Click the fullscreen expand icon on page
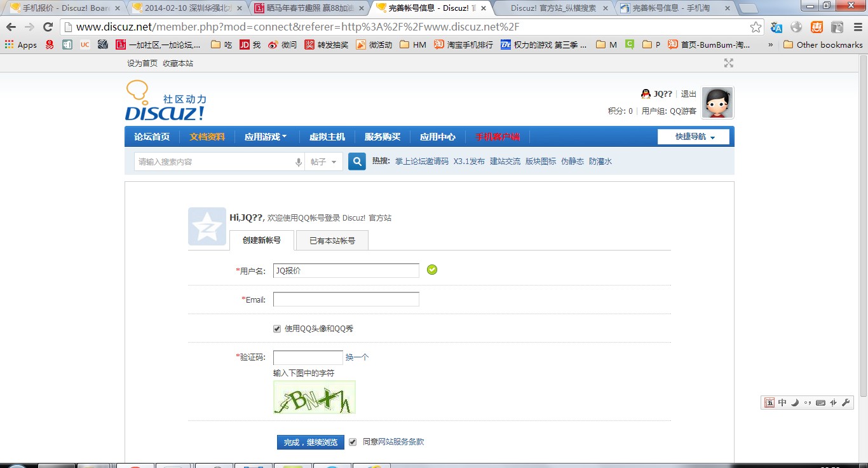Image resolution: width=868 pixels, height=468 pixels. click(729, 63)
